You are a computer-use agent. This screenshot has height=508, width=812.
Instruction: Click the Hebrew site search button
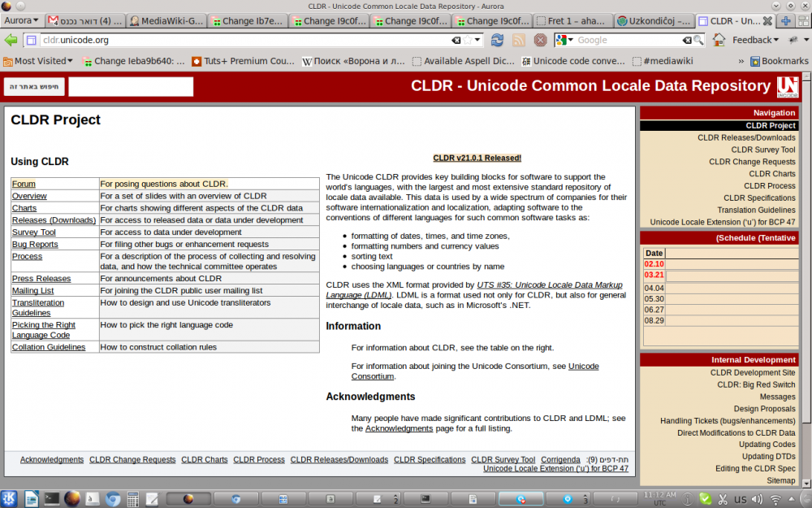click(x=34, y=87)
